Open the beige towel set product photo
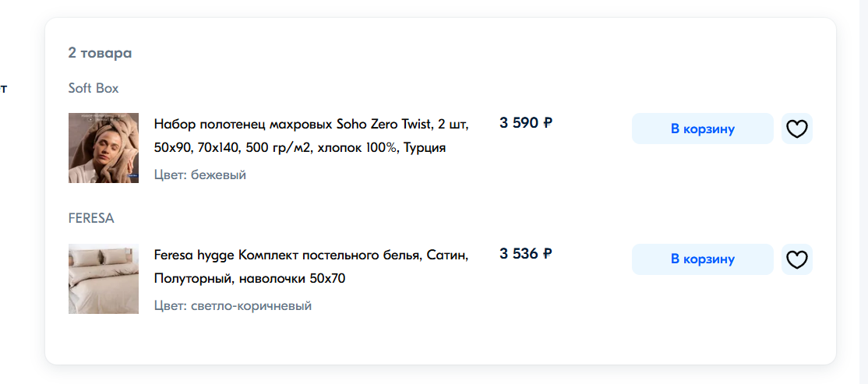This screenshot has width=868, height=384. pos(104,148)
